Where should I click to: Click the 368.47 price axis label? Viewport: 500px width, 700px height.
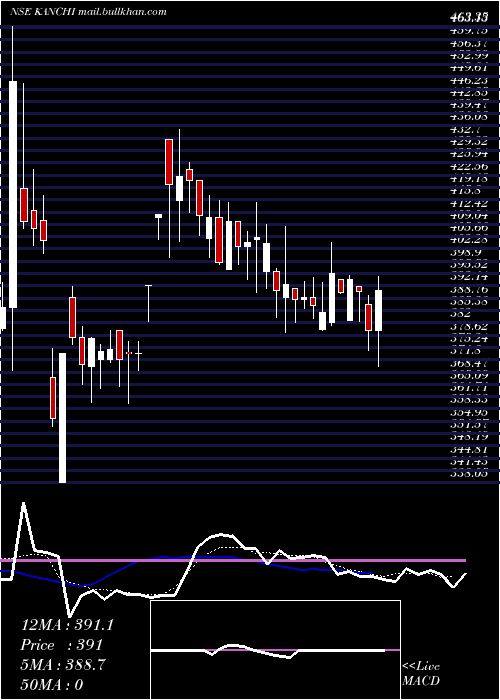469,364
